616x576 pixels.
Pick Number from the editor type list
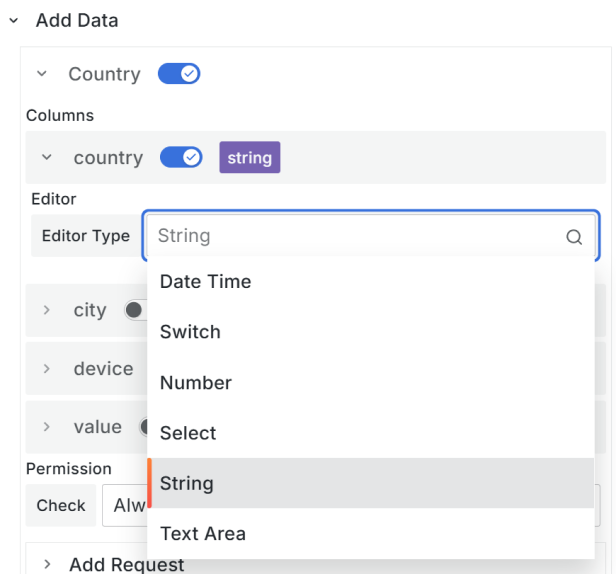[196, 383]
